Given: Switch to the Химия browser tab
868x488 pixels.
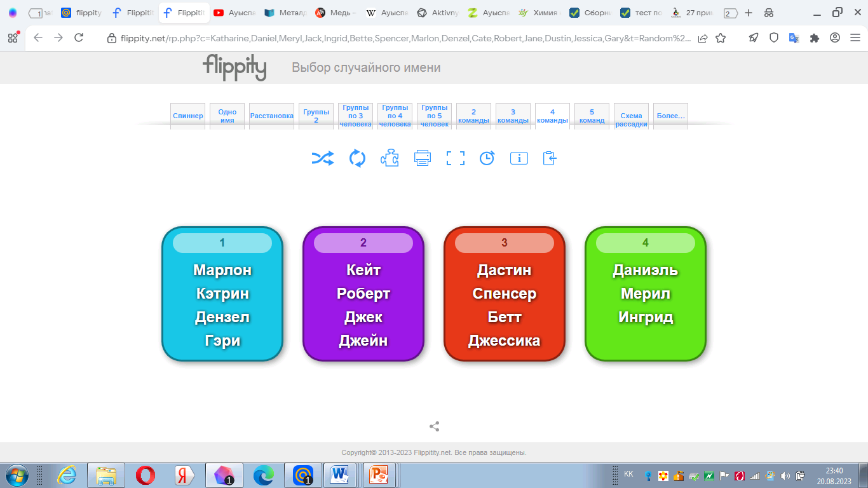Looking at the screenshot, I should coord(541,13).
